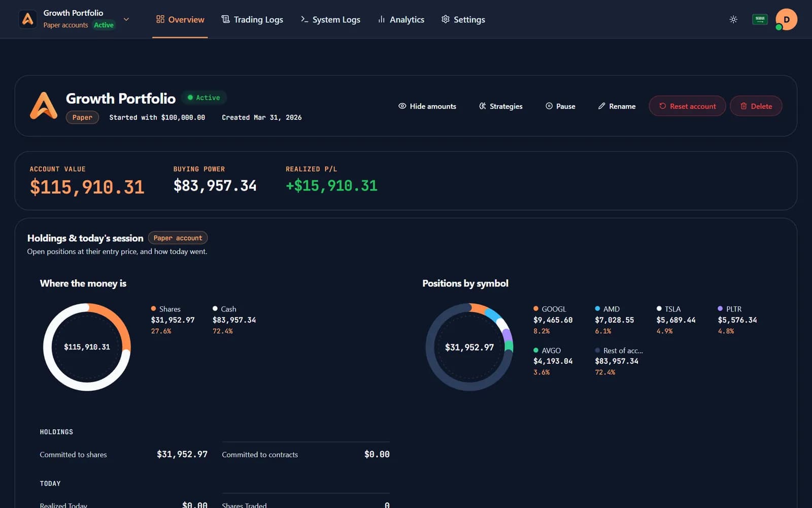Click the AVGO green legend entry
Screen dimensions: 812x508
pos(553,361)
